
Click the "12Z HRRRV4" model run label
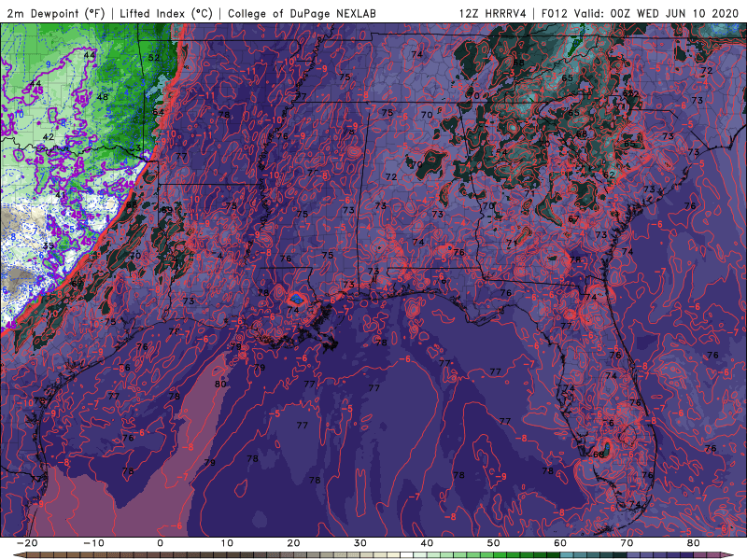[493, 13]
